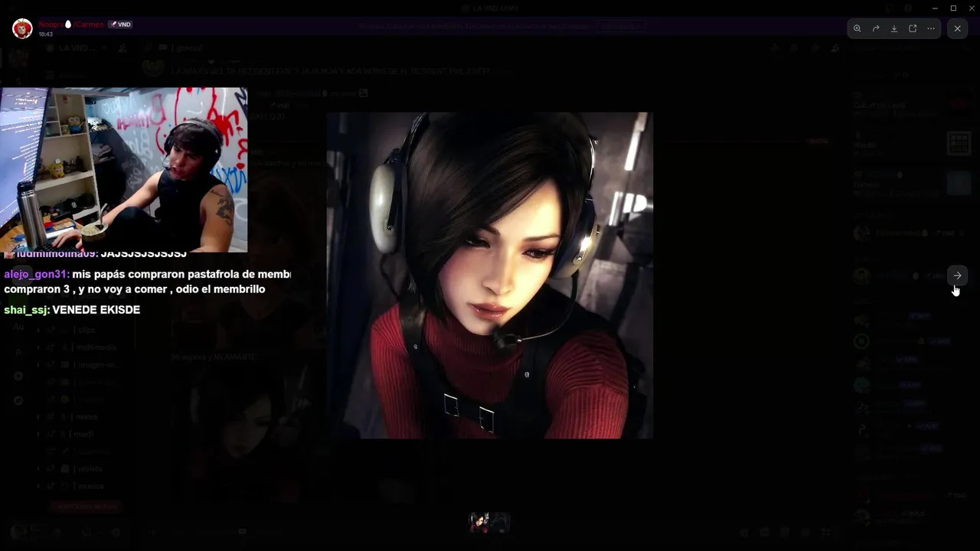Open the three-dot more options menu
The height and width of the screenshot is (551, 980).
(931, 28)
